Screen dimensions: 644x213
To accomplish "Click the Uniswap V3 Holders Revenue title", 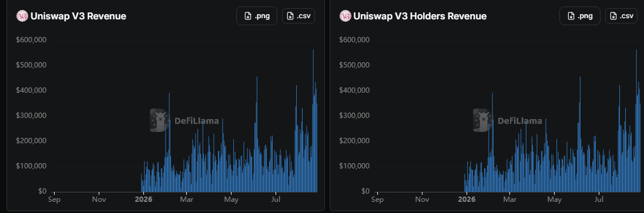I will pos(420,16).
